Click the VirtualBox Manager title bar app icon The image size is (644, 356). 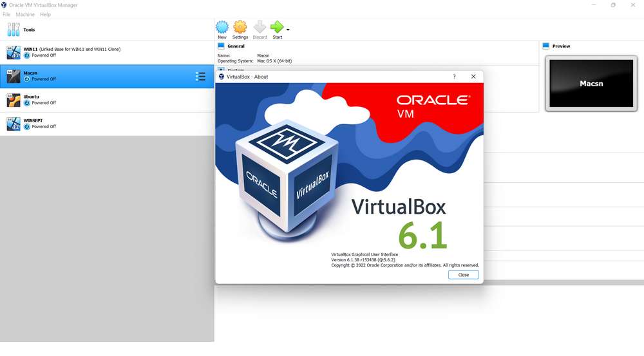(x=4, y=5)
